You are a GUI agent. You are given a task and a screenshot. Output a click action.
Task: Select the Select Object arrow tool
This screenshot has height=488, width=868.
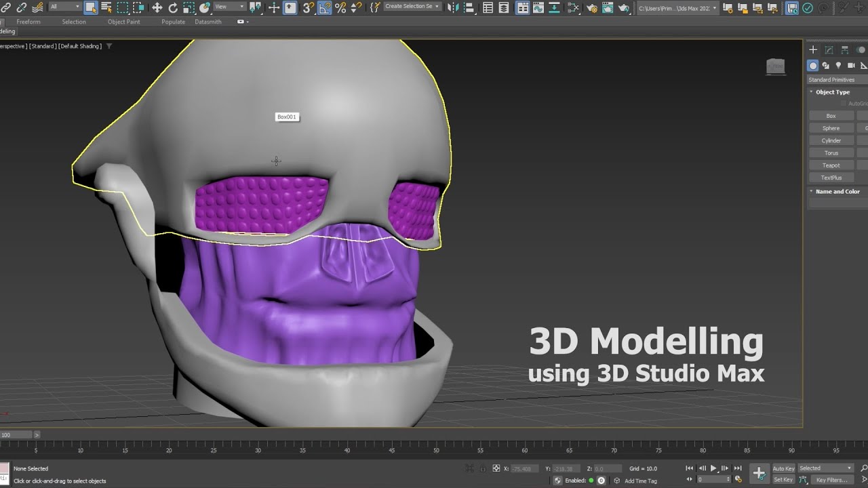click(90, 8)
